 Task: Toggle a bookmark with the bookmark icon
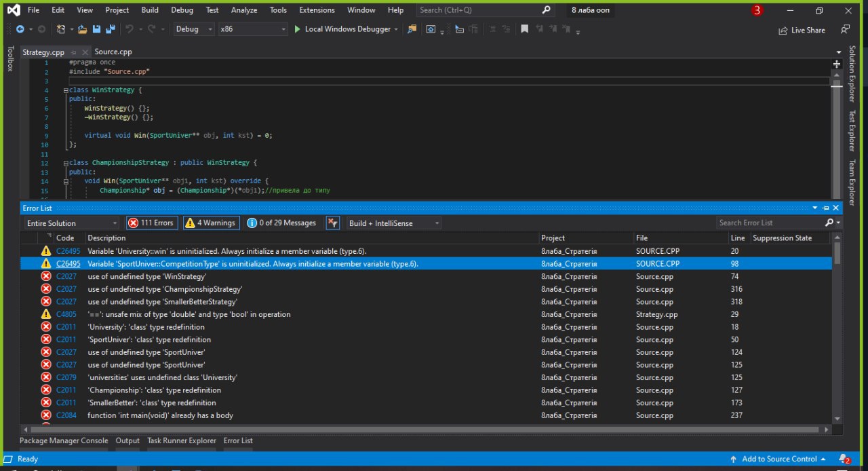click(524, 29)
